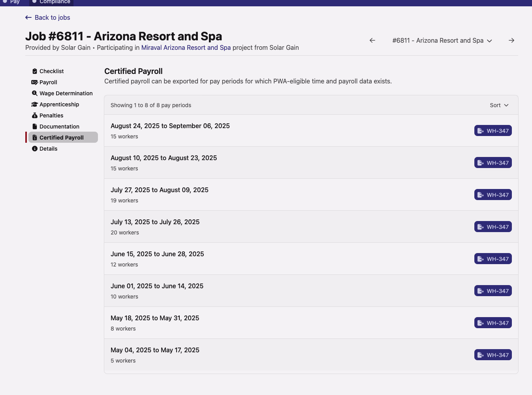
Task: Go to Wage Determination section
Action: 63,93
